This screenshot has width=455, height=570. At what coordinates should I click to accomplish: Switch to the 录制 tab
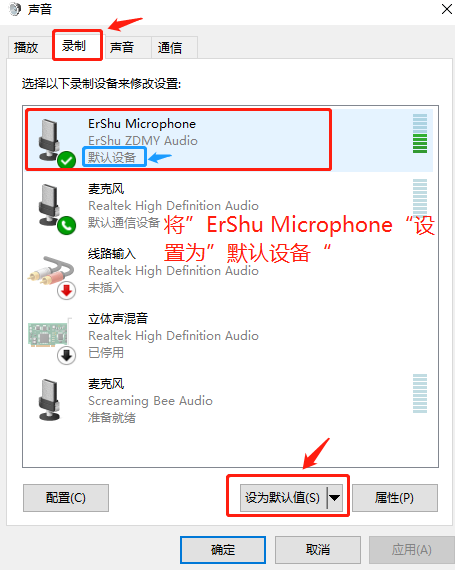pyautogui.click(x=74, y=46)
